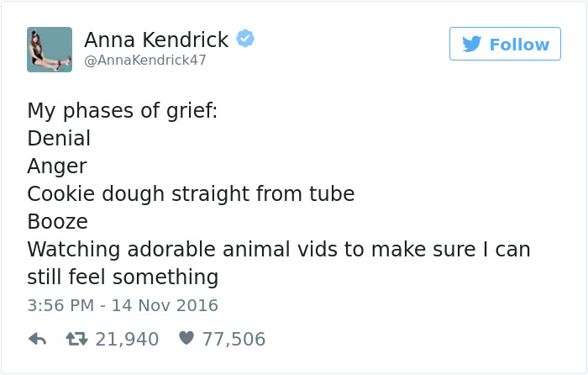This screenshot has width=588, height=375.
Task: Open the @AnnaKendrick47 handle link
Action: pyautogui.click(x=145, y=60)
